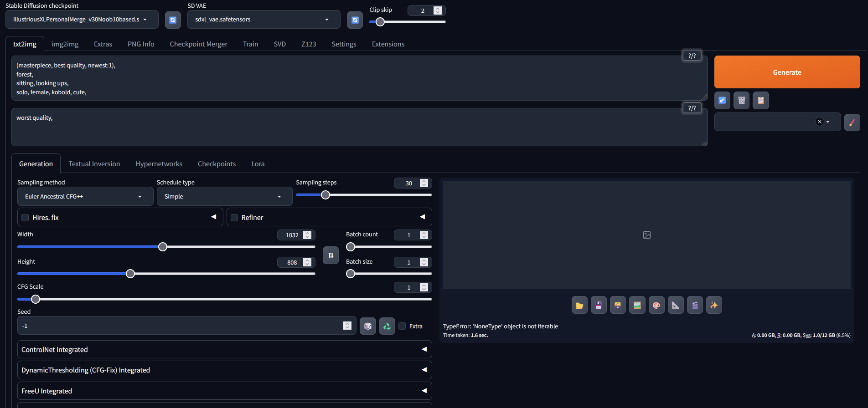Open the SD VAE dropdown

[x=263, y=20]
